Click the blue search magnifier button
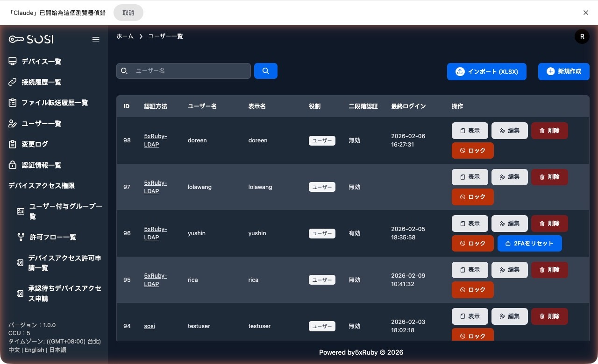 click(x=266, y=71)
